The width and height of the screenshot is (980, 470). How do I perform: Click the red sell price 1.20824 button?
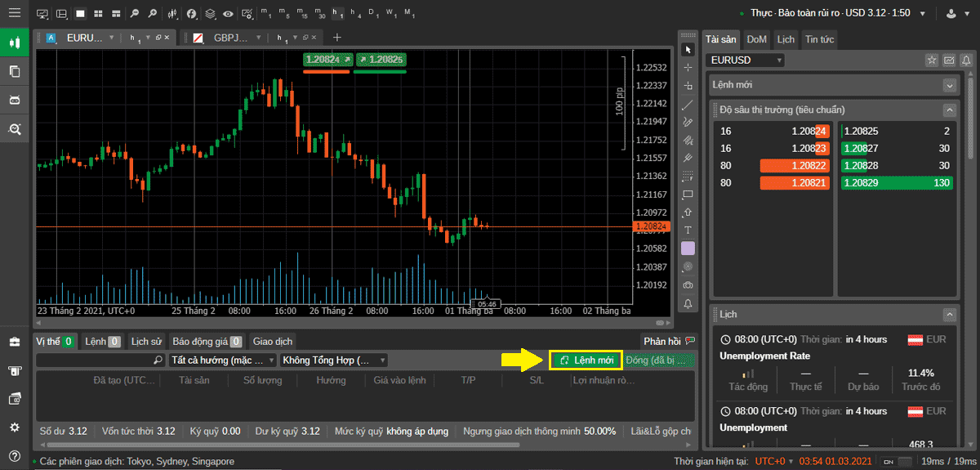tap(327, 59)
